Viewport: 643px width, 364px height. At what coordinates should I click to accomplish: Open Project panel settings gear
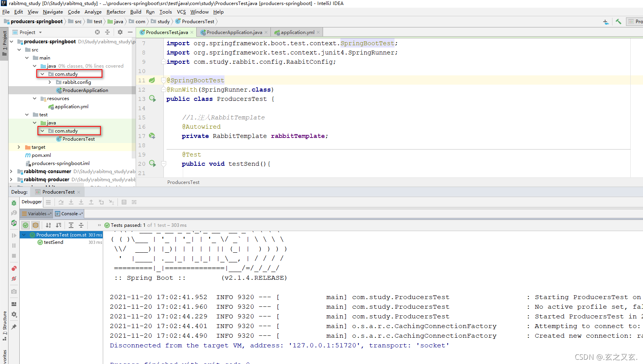[x=120, y=32]
